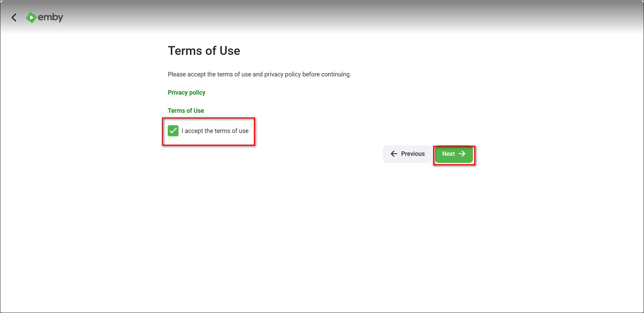Click the word 'accept' in the checkbox label
Screen dimensions: 644x313
click(x=194, y=131)
